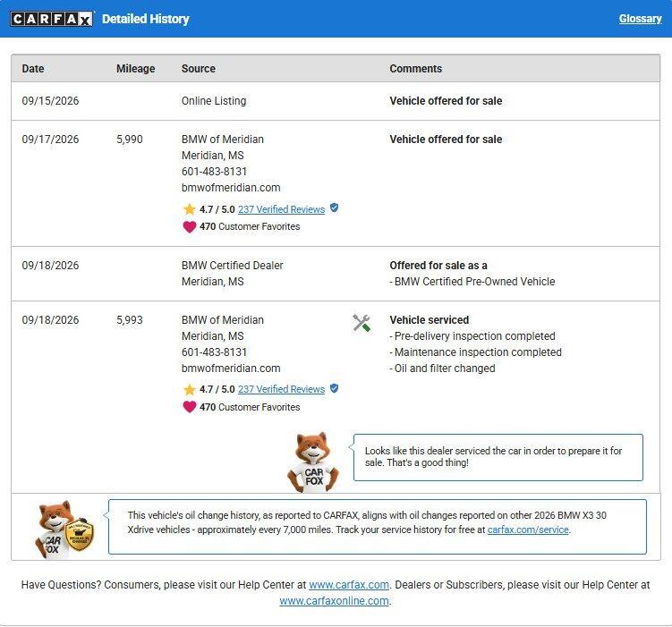The image size is (672, 627).
Task: Click the star rating icon in the 5,993 mileage row
Action: (x=189, y=389)
